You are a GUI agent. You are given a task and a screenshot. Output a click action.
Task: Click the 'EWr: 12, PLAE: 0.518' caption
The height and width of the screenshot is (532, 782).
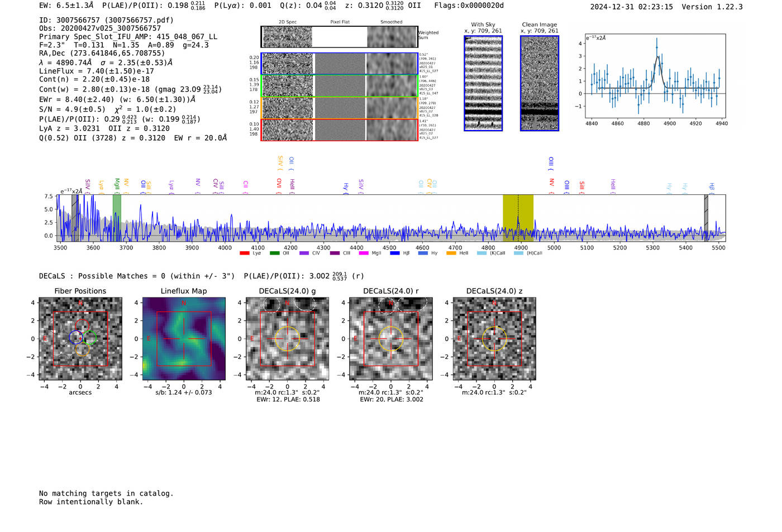coord(288,400)
